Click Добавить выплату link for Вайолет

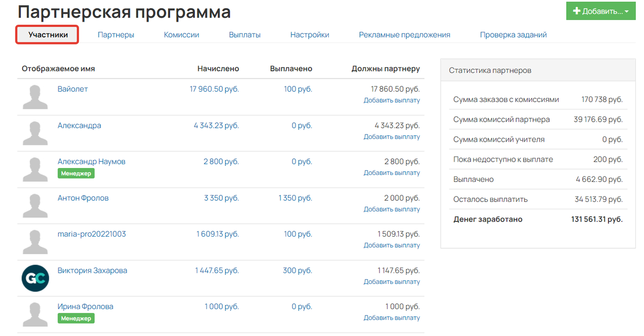[x=392, y=100]
